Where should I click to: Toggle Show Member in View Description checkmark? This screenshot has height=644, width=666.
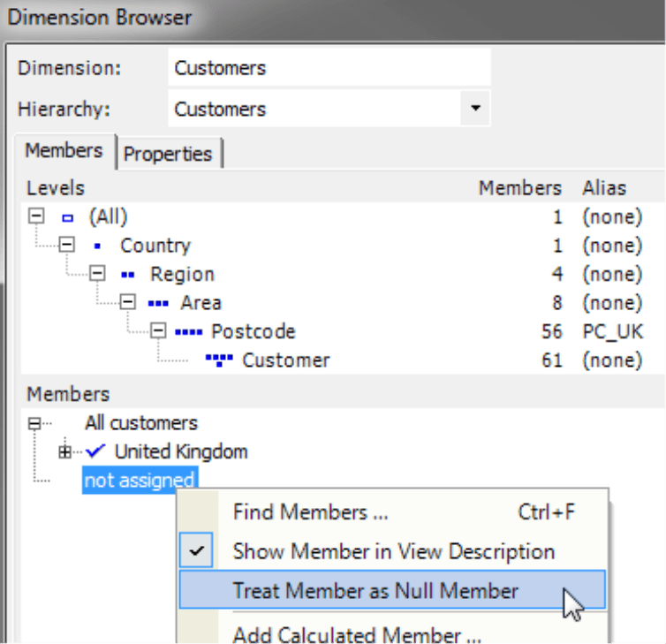196,550
